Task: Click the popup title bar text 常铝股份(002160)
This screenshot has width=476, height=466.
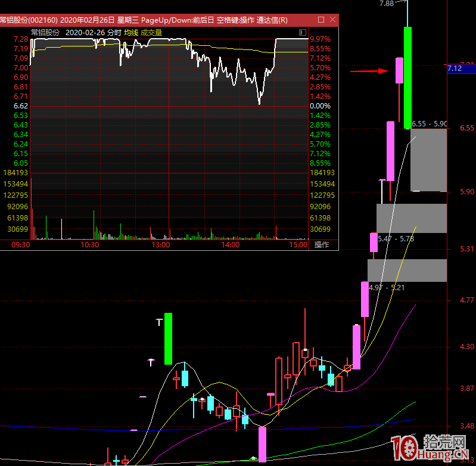Action: pyautogui.click(x=29, y=20)
